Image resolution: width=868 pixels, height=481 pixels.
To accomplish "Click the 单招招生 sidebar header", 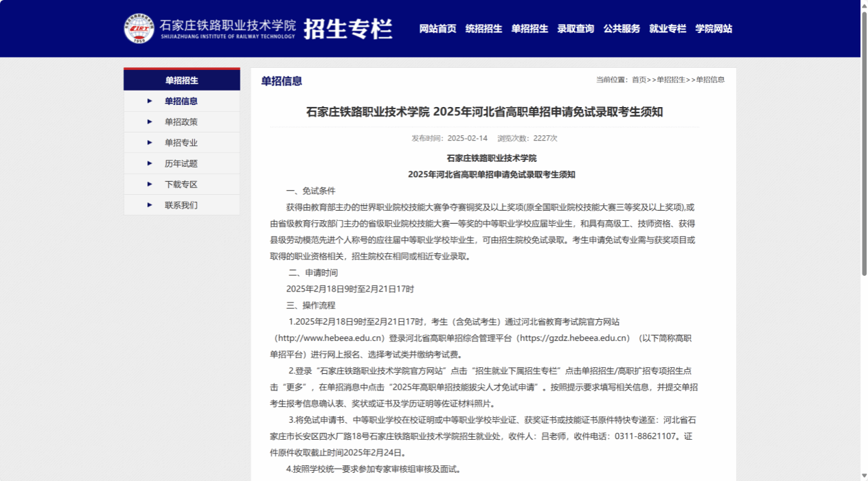I will click(182, 80).
